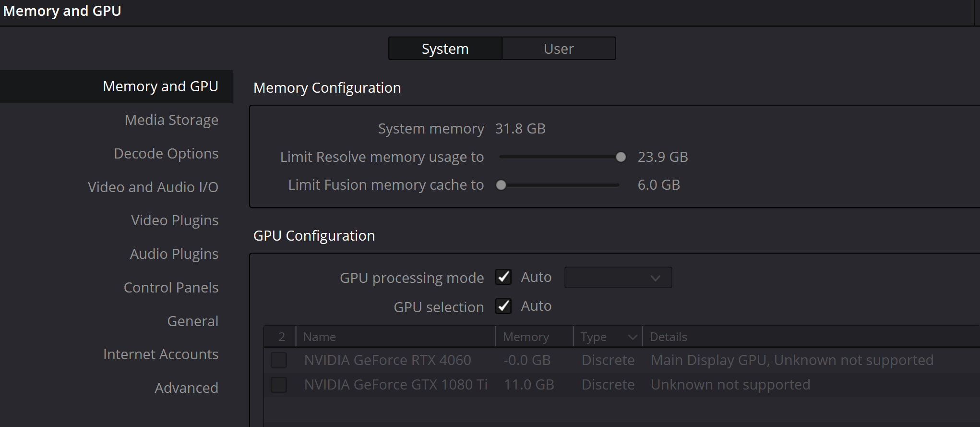This screenshot has height=427, width=980.
Task: Open Control Panels settings
Action: (171, 287)
